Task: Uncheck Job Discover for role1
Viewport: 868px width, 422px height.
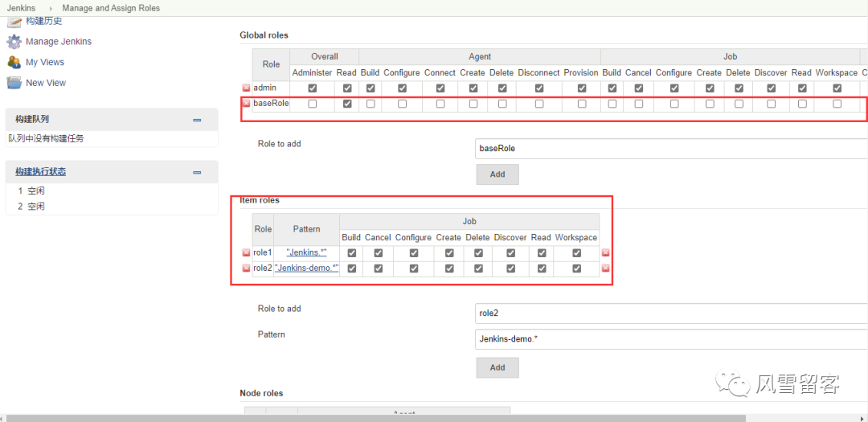Action: click(510, 253)
